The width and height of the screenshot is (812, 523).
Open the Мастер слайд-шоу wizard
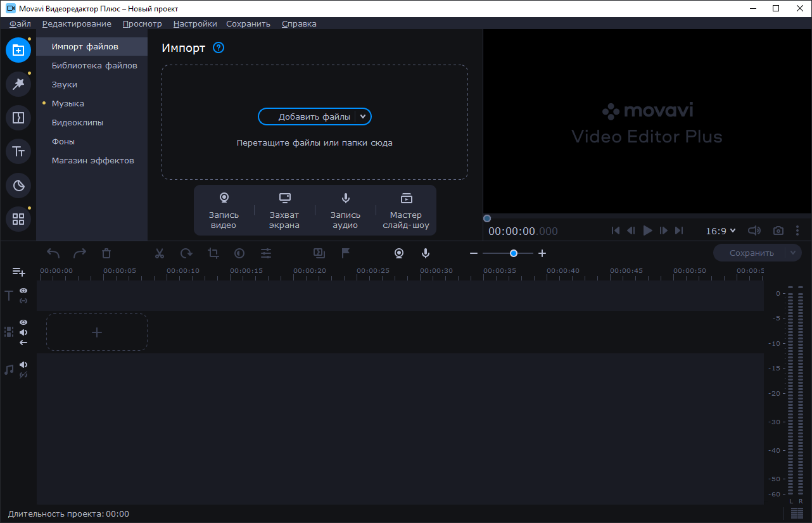[x=406, y=211]
